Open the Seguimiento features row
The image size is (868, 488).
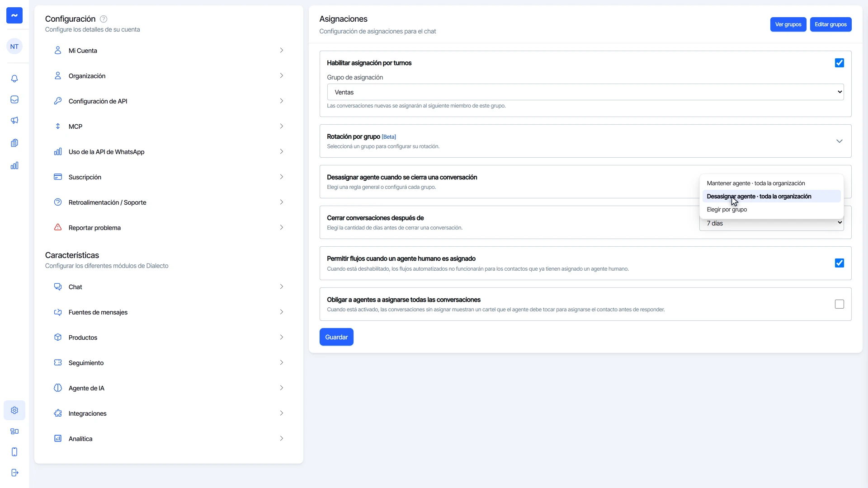click(x=169, y=363)
